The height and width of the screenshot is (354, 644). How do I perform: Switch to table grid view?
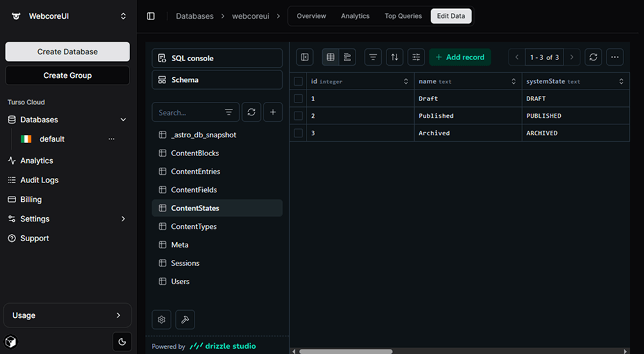coord(330,57)
